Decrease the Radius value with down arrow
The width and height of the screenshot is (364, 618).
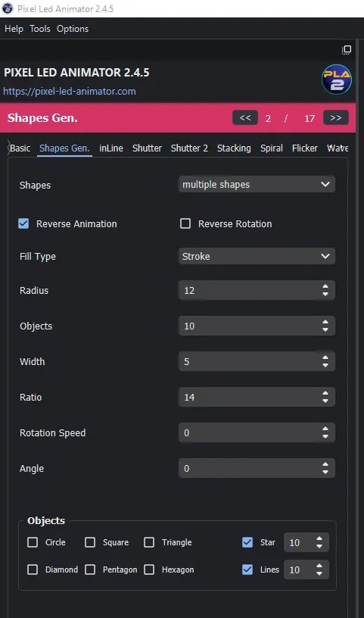(325, 295)
